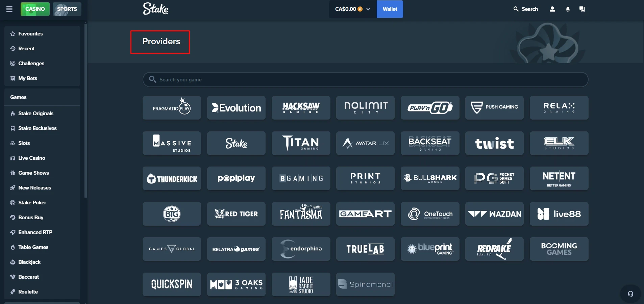Open My Bets in sidebar
Screen dimensions: 644x304
tap(42, 78)
